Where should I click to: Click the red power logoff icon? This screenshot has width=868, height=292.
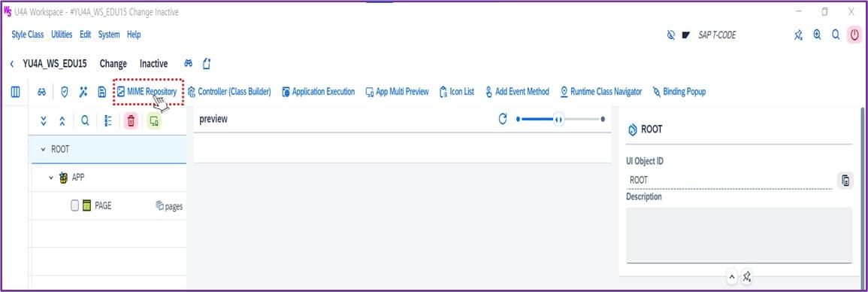854,35
